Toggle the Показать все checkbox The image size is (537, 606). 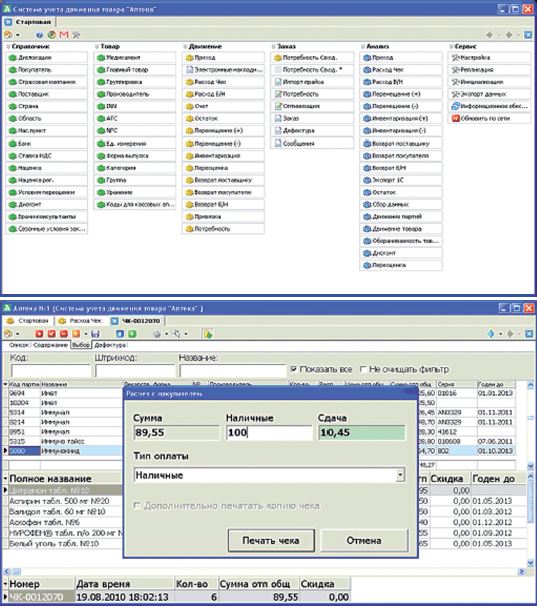pos(294,369)
